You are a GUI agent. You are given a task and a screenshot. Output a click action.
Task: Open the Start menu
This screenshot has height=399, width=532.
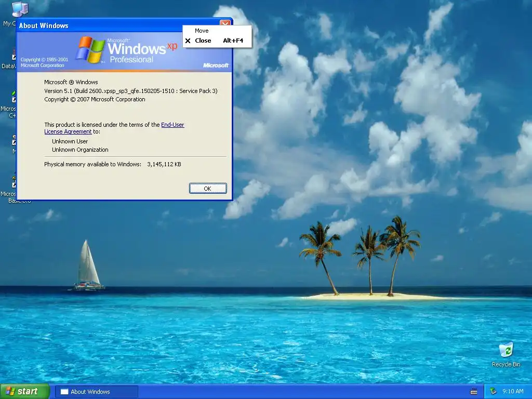[24, 392]
